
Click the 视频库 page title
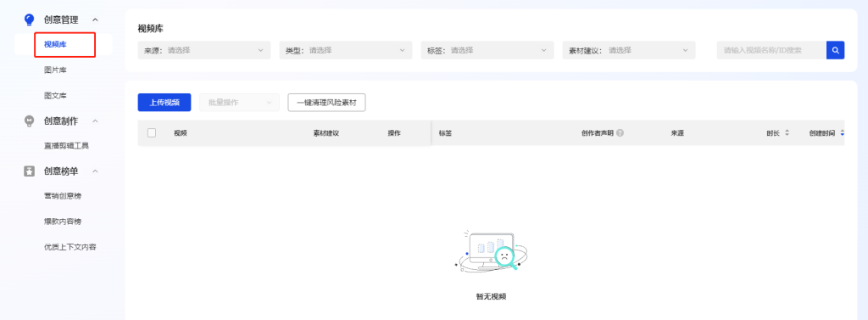click(x=151, y=28)
